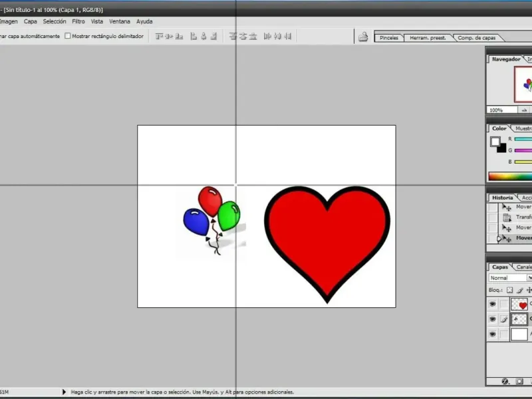Open the Normal blend mode dropdown

pos(510,277)
